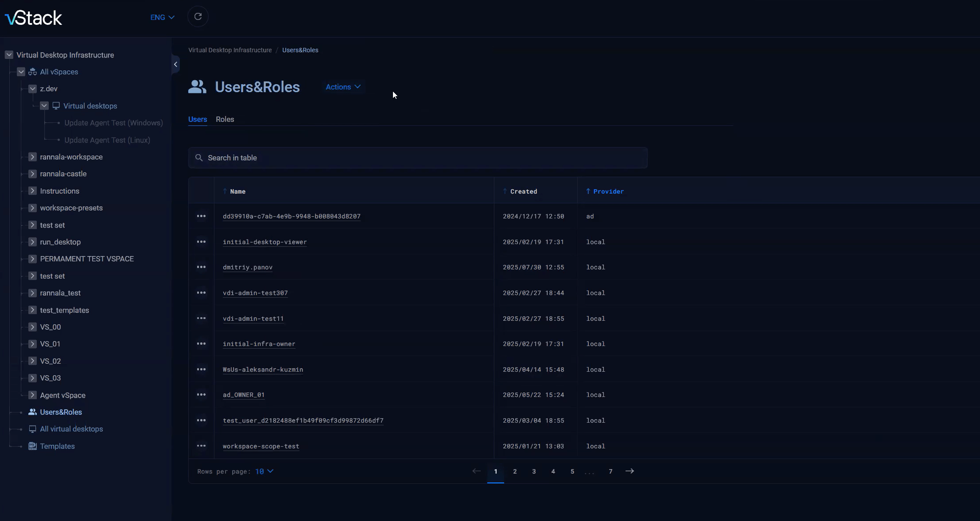Open three-dot menu for workspace-scope-test
This screenshot has width=980, height=521.
201,446
